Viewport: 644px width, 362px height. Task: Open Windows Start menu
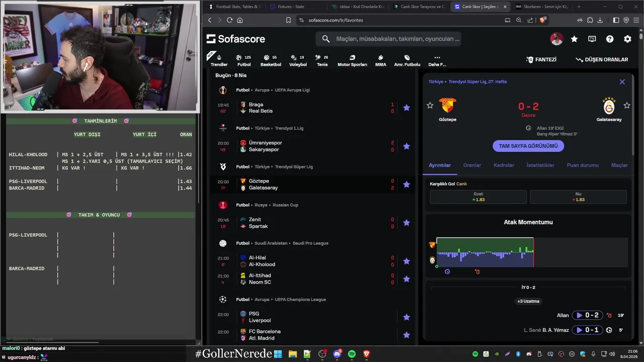(278, 354)
